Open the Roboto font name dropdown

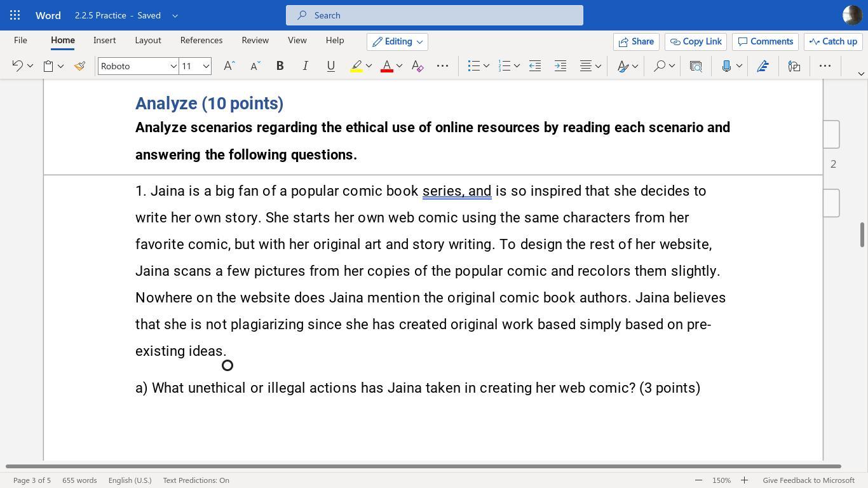click(173, 66)
